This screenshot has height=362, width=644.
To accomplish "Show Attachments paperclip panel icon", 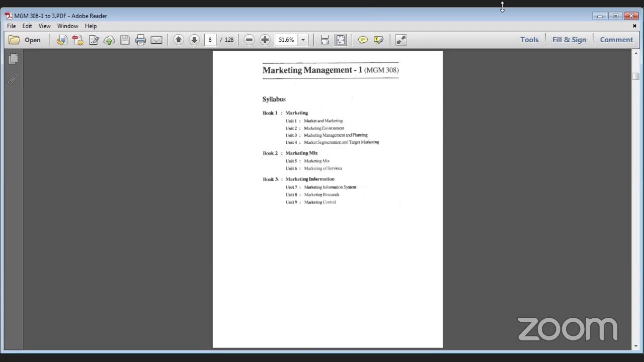I will click(13, 79).
